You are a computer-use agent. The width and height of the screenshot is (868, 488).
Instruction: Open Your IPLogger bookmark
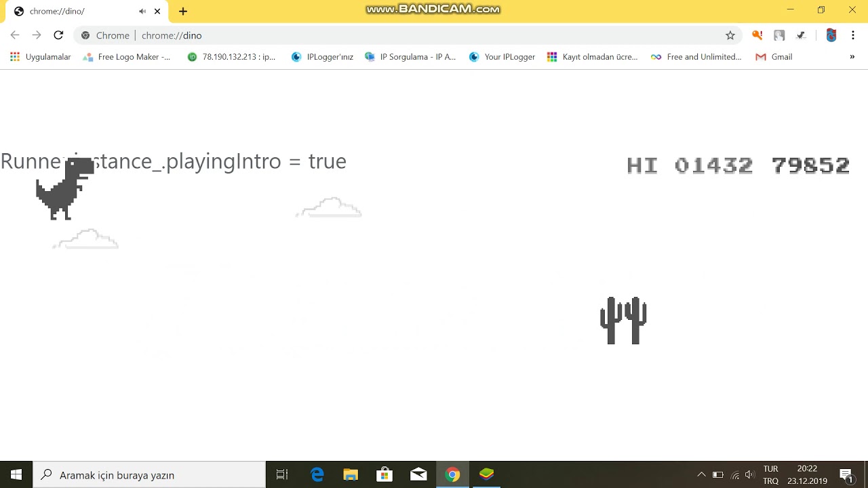click(x=502, y=57)
